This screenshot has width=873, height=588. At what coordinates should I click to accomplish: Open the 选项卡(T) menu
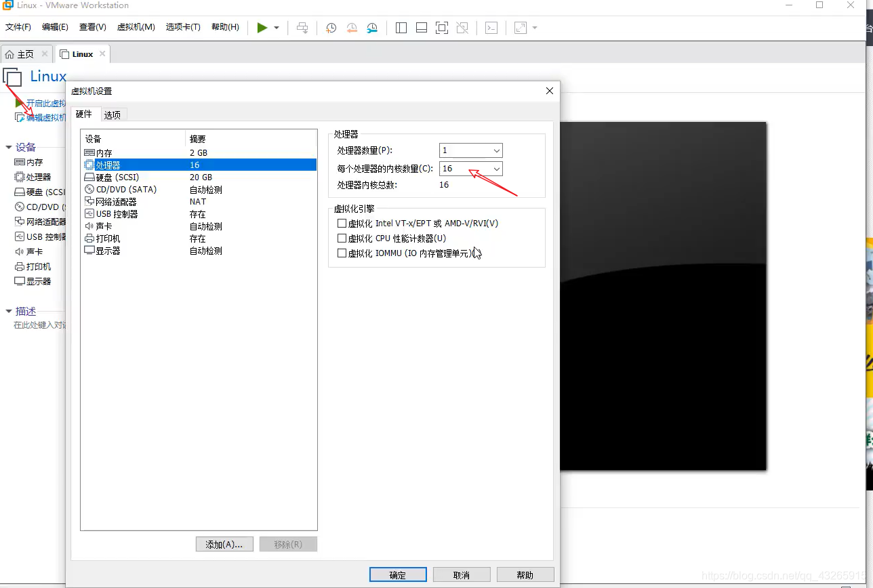click(183, 27)
